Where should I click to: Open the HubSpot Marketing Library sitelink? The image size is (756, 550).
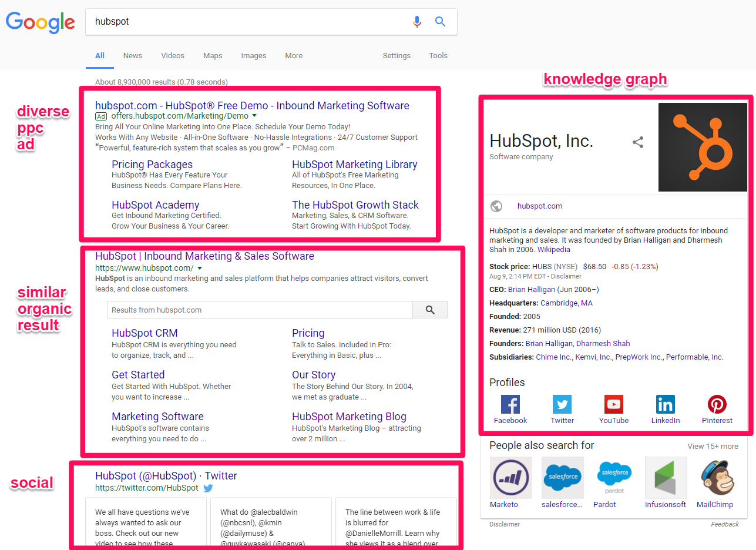355,165
